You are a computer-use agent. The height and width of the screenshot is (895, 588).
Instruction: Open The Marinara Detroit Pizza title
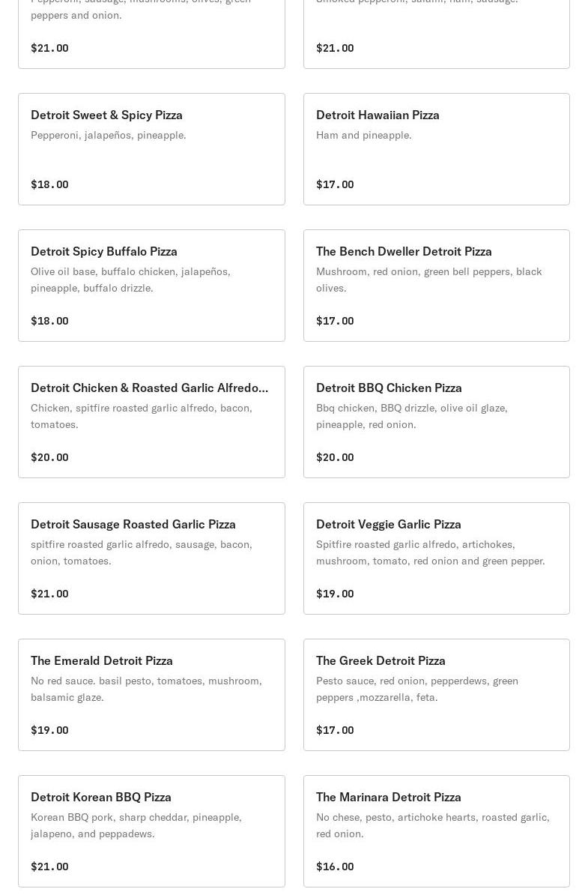point(389,797)
